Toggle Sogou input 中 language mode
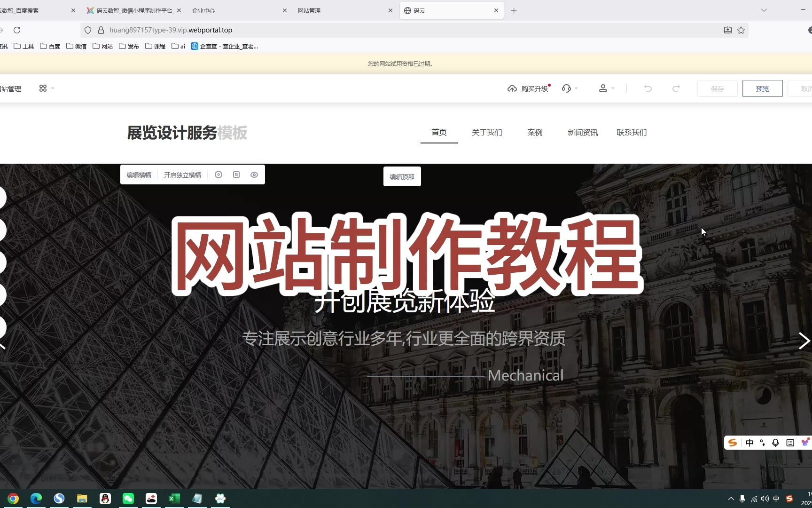 750,443
